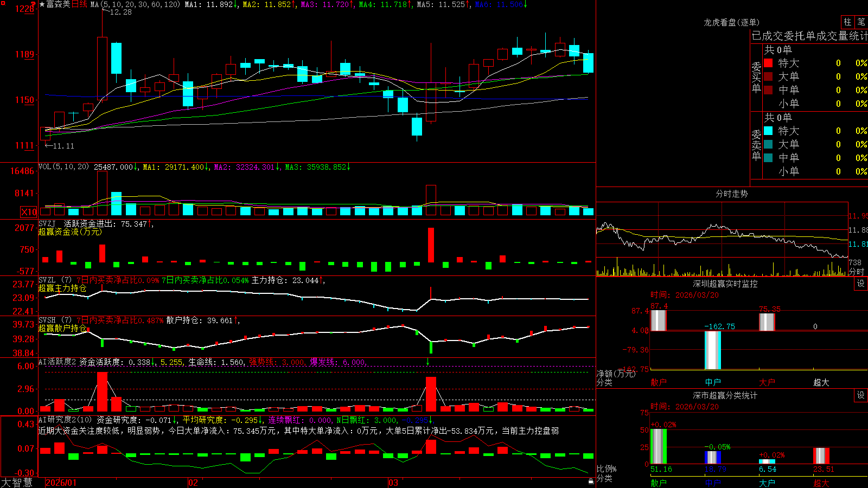Click the red square icon at top-left corner
This screenshot has width=868, height=488.
pyautogui.click(x=3, y=3)
